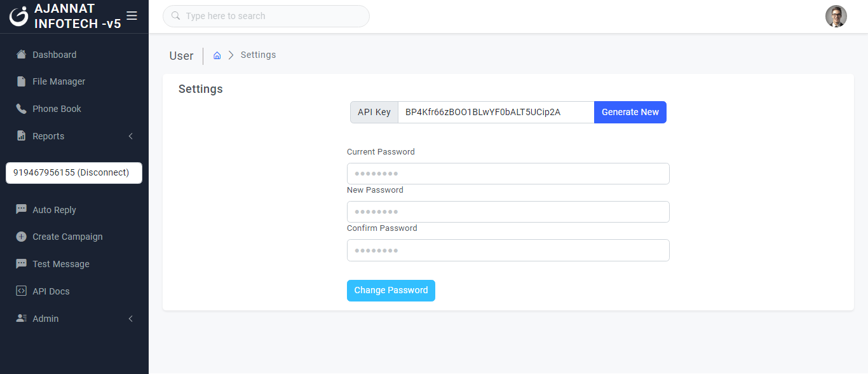Screen dimensions: 868x374
Task: Open the user profile avatar
Action: pyautogui.click(x=836, y=17)
